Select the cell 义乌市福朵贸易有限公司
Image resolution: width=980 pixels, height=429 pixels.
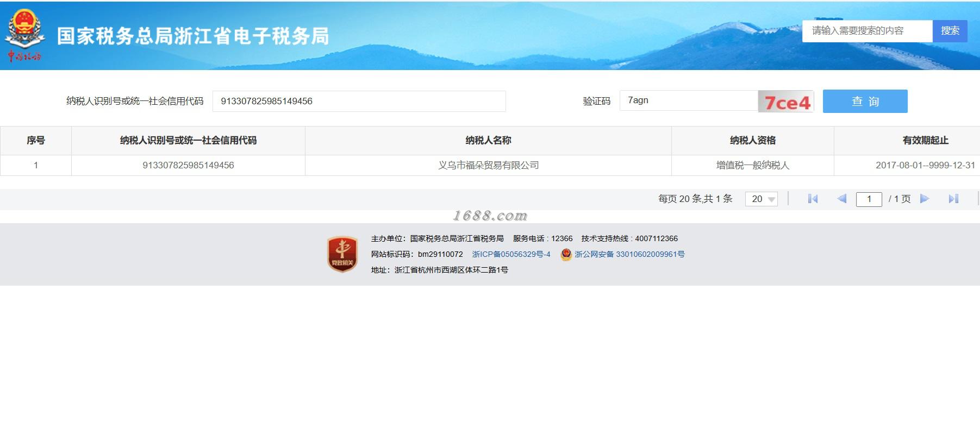click(x=488, y=165)
